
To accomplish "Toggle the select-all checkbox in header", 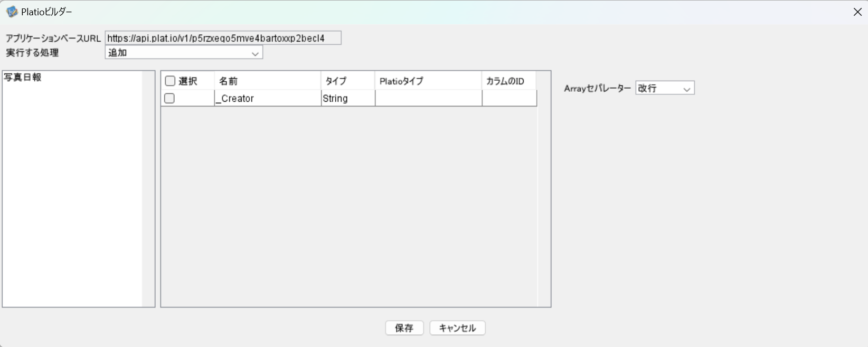I will click(170, 81).
